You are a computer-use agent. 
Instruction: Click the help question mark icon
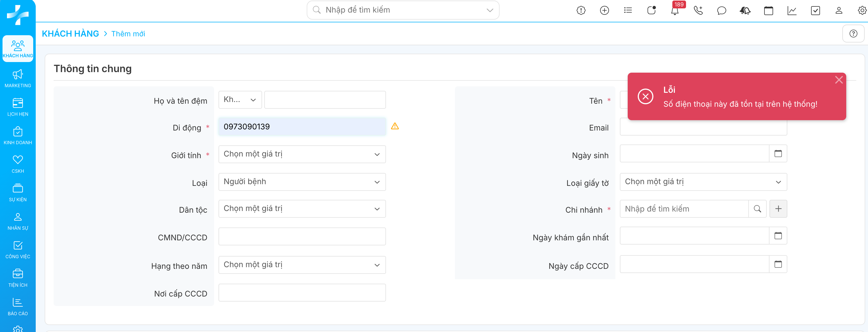coord(853,34)
